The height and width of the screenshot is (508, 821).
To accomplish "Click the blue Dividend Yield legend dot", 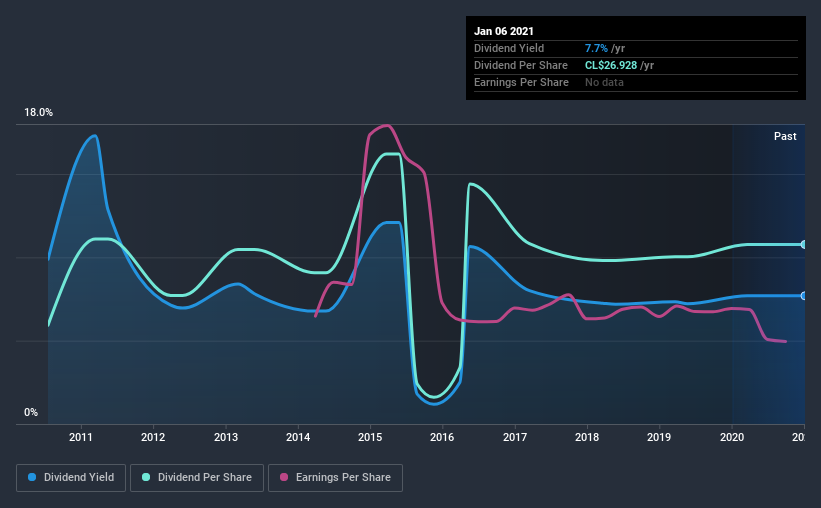I will click(x=32, y=477).
